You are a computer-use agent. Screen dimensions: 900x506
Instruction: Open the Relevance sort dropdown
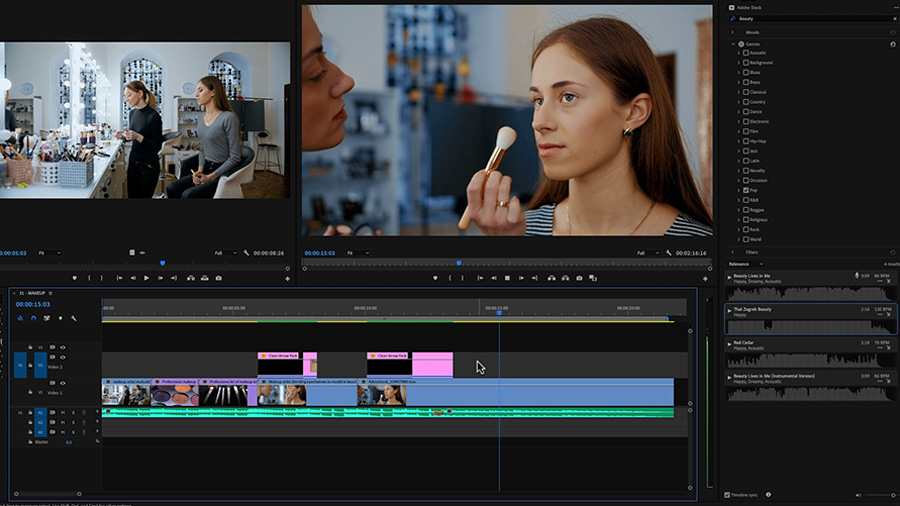click(x=745, y=264)
